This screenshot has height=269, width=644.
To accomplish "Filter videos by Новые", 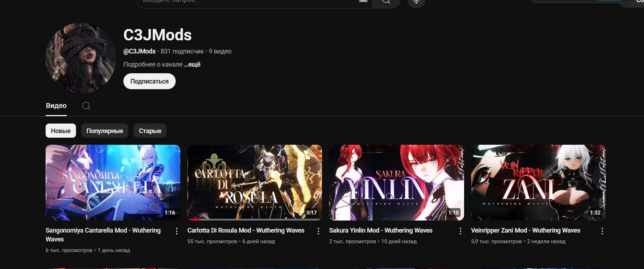I will (61, 131).
